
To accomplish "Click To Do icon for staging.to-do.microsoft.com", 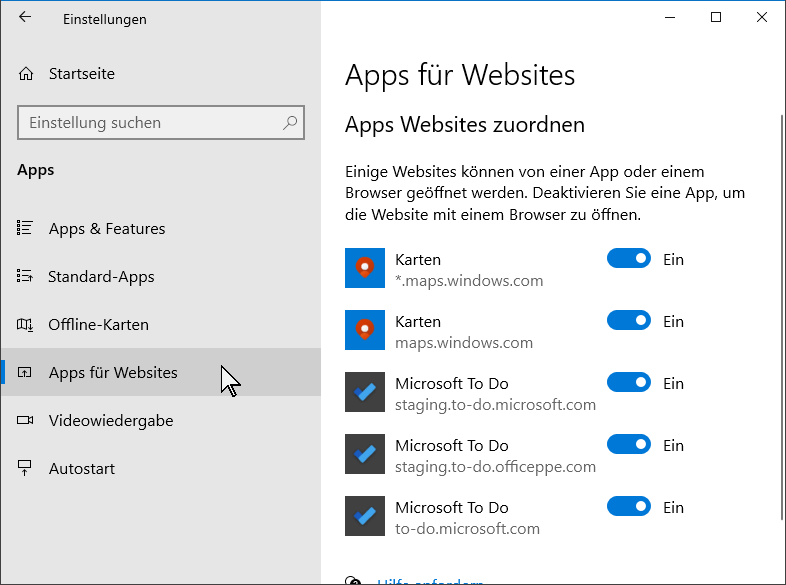I will pos(365,392).
